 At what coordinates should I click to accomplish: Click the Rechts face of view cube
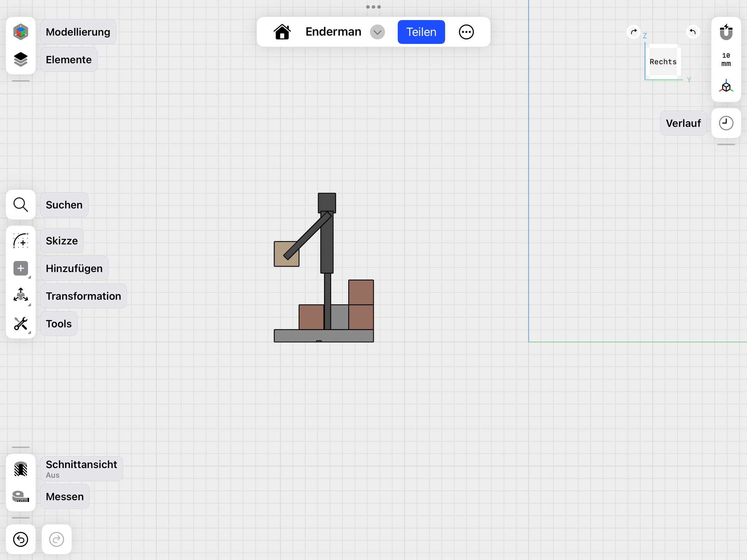pos(663,62)
